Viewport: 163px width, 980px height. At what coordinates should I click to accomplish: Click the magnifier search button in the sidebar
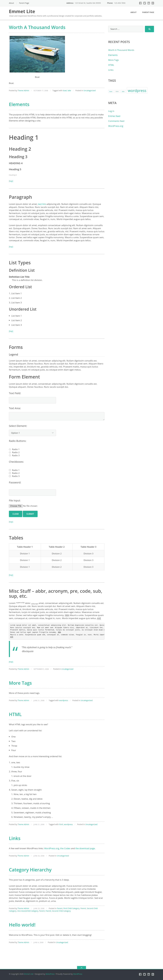point(149,29)
